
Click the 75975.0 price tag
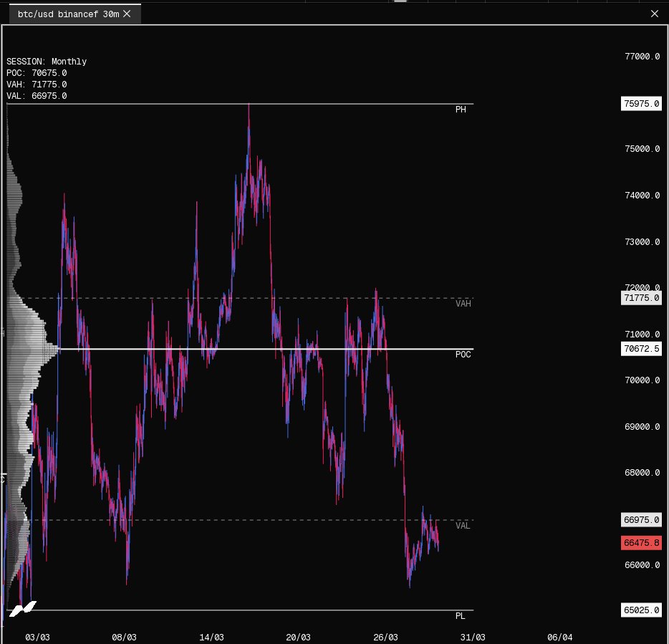click(641, 104)
